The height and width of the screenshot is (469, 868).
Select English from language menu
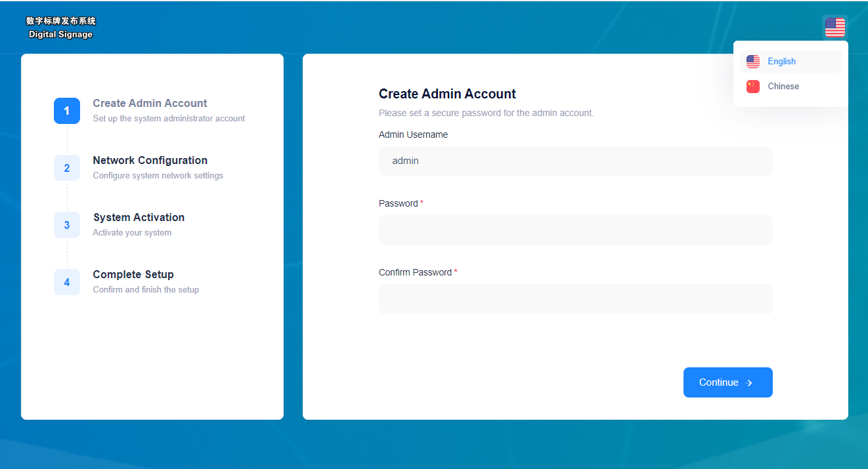tap(781, 61)
